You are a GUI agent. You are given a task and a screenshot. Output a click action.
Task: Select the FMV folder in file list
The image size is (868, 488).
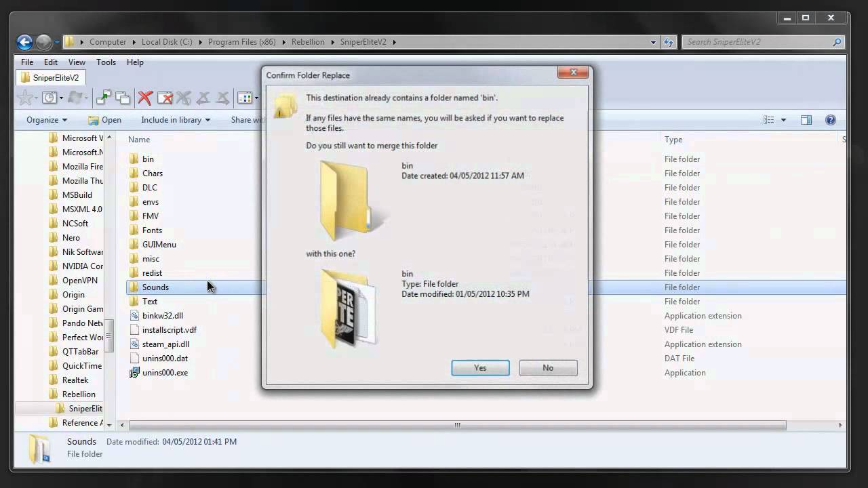click(x=151, y=216)
